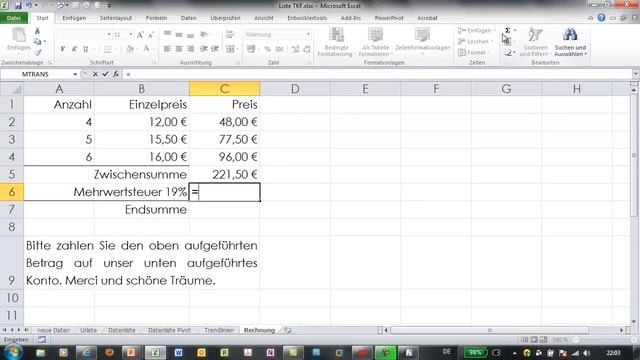The width and height of the screenshot is (640, 360).
Task: Apply thousands separator 000 format
Action: click(280, 49)
